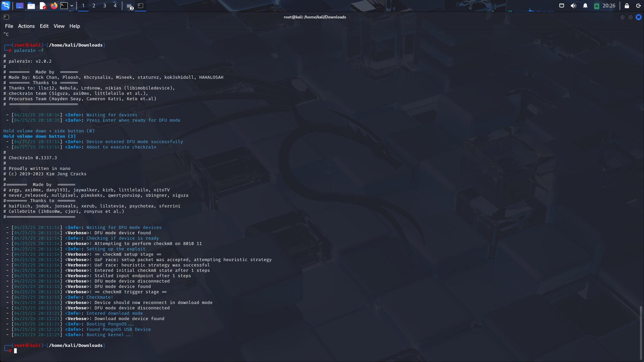The height and width of the screenshot is (362, 644).
Task: Click the show desktop icon in the panel
Action: tap(20, 6)
